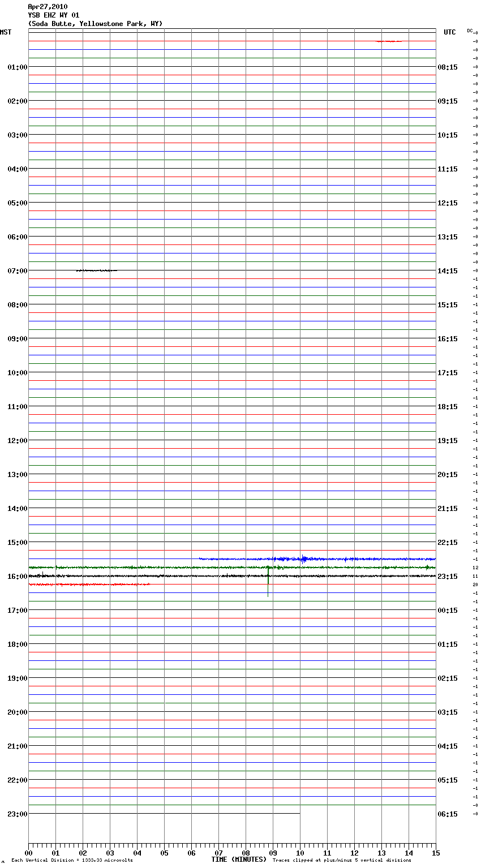The image size is (481, 868).
Task: Click the 23:00 MST row label
Action: point(18,814)
